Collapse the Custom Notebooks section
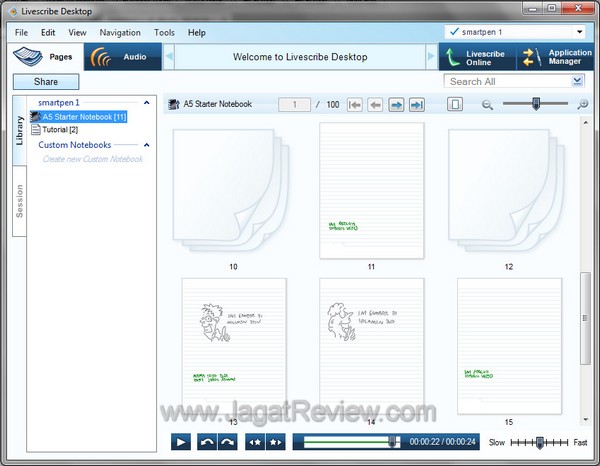Image resolution: width=600 pixels, height=466 pixels. tap(147, 145)
